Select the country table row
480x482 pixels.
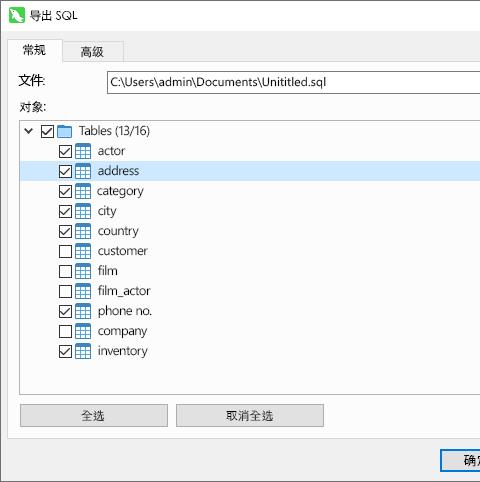pyautogui.click(x=250, y=231)
